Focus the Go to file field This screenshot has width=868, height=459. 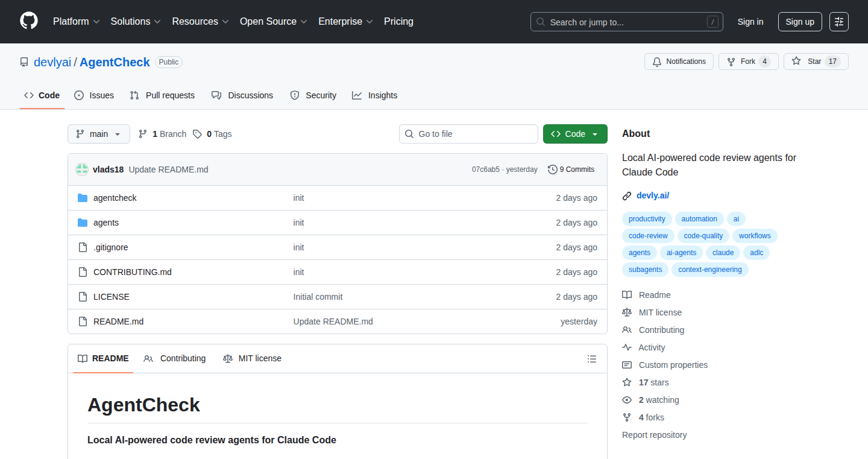pos(468,134)
